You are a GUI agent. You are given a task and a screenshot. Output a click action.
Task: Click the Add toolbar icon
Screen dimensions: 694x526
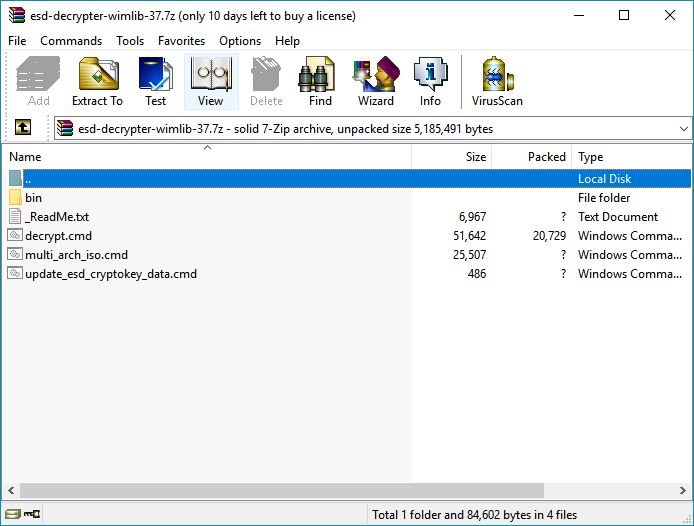38,81
